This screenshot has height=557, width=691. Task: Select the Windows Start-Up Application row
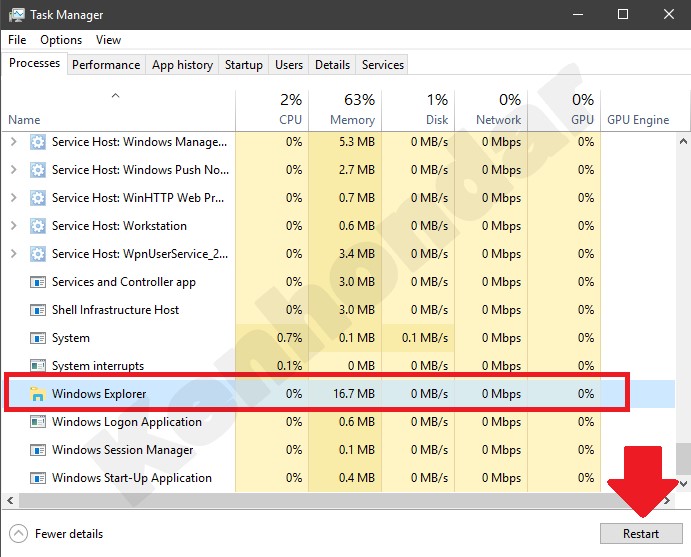pyautogui.click(x=338, y=478)
